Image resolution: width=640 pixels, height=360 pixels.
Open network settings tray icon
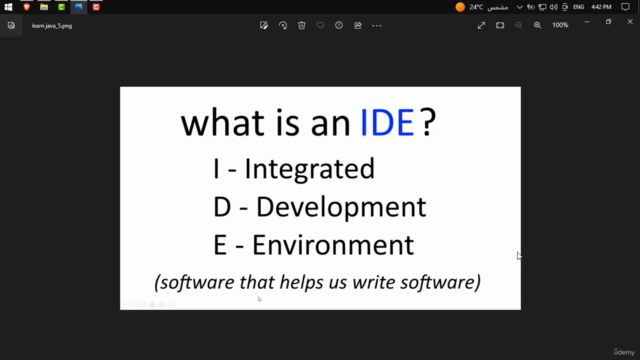pyautogui.click(x=542, y=7)
